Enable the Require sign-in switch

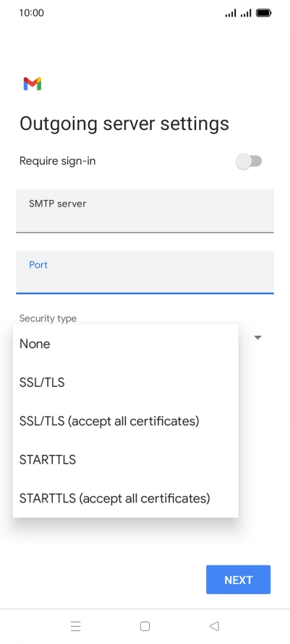[x=249, y=161]
